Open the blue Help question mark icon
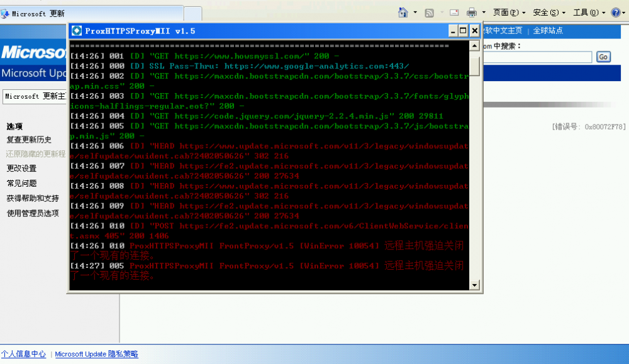The width and height of the screenshot is (629, 364). pos(615,13)
